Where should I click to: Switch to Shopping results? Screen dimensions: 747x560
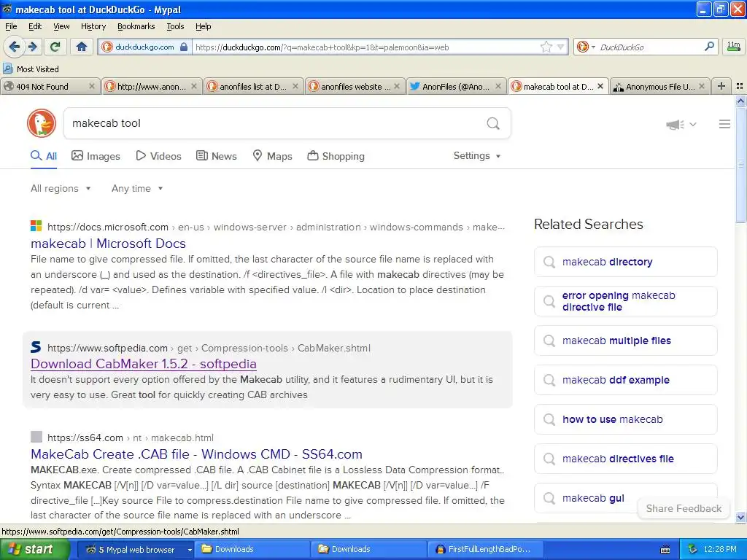(336, 156)
